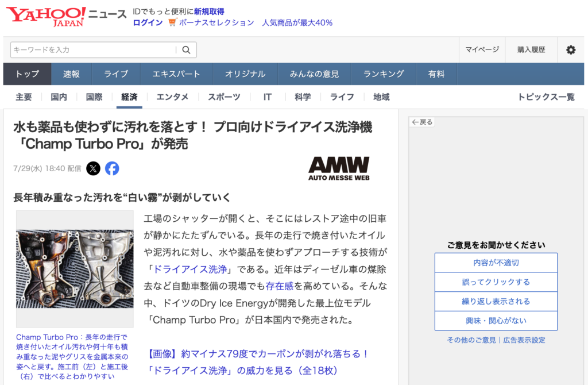Click the 7/29(水) 18:40 配信 timestamp
Image resolution: width=588 pixels, height=385 pixels.
click(47, 168)
